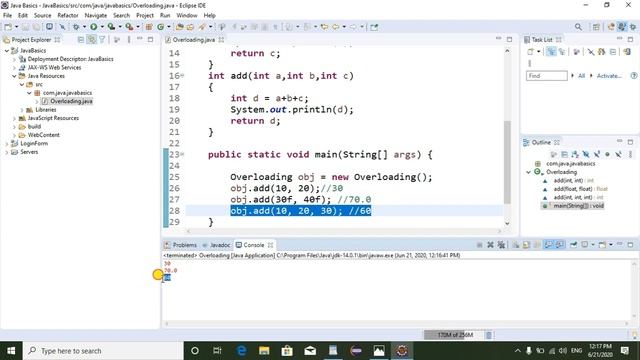Open the Navigate menu
The height and width of the screenshot is (360, 640).
(x=96, y=16)
